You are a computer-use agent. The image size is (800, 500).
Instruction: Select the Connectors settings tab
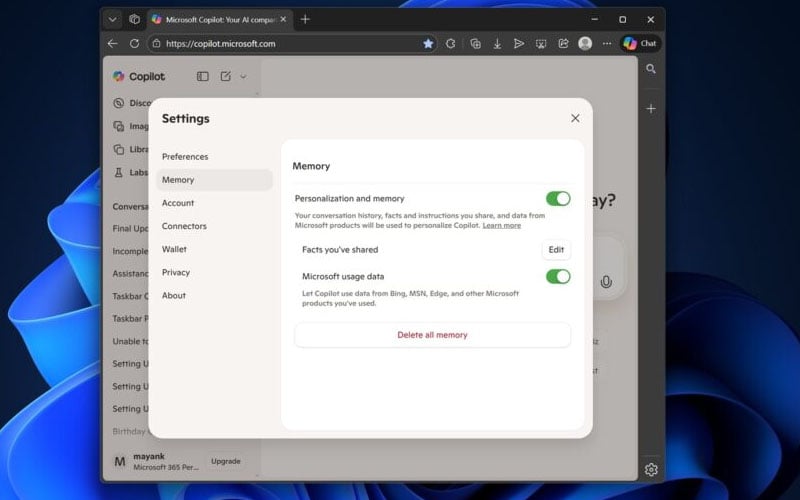coord(184,226)
